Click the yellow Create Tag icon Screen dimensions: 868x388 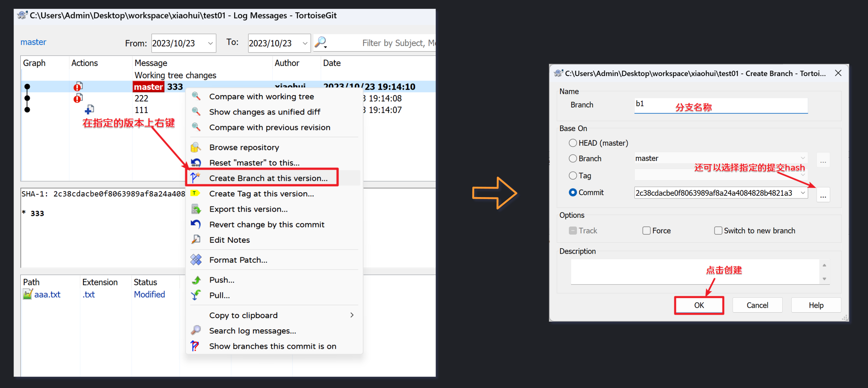[195, 193]
